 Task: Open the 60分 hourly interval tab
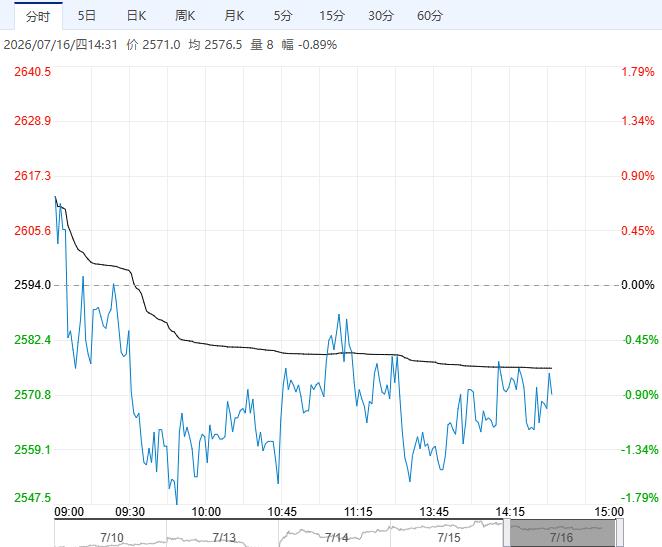tap(430, 16)
